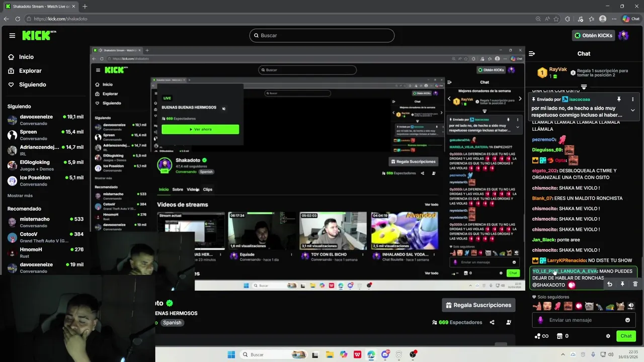Pick the pink glowing orb quick emote

pyautogui.click(x=579, y=306)
